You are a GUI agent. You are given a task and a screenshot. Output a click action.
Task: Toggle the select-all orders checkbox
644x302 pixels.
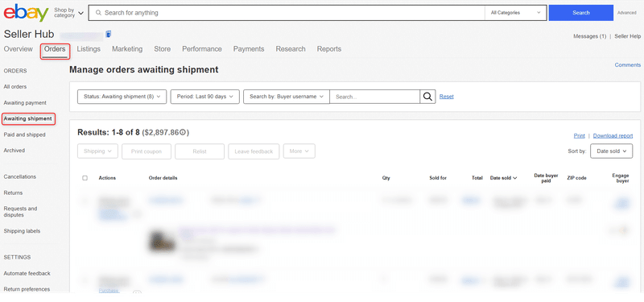click(85, 178)
